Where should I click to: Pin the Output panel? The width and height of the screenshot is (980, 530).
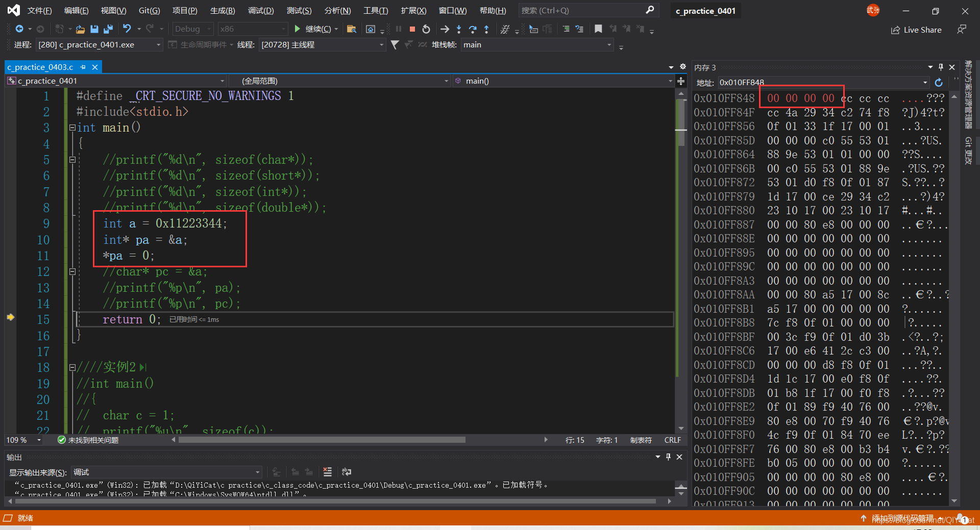pos(668,457)
